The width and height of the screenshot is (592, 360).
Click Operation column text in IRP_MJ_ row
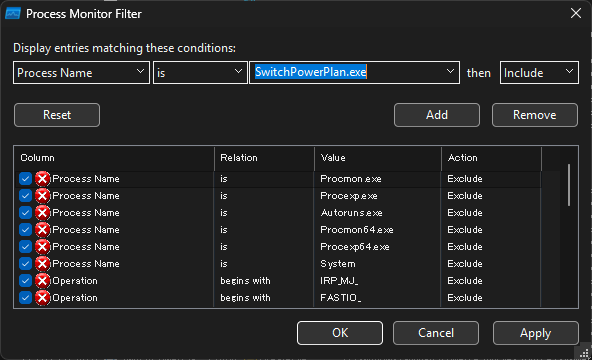(x=75, y=280)
